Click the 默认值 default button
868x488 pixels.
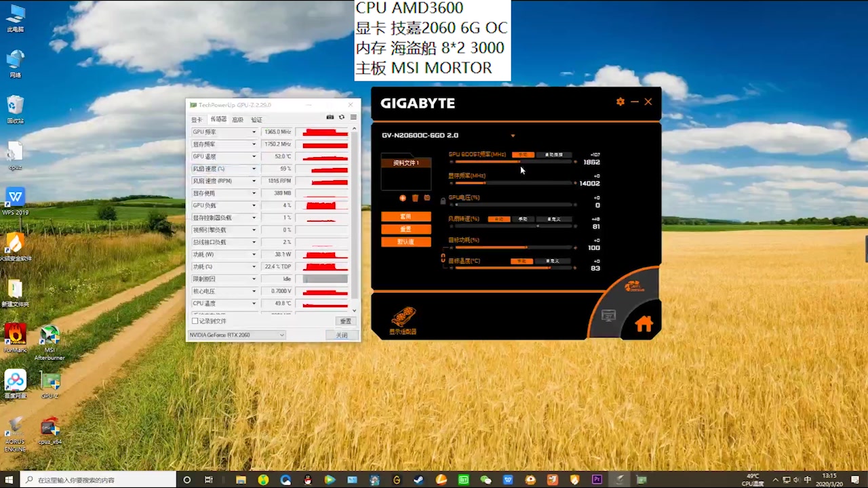[x=406, y=242]
